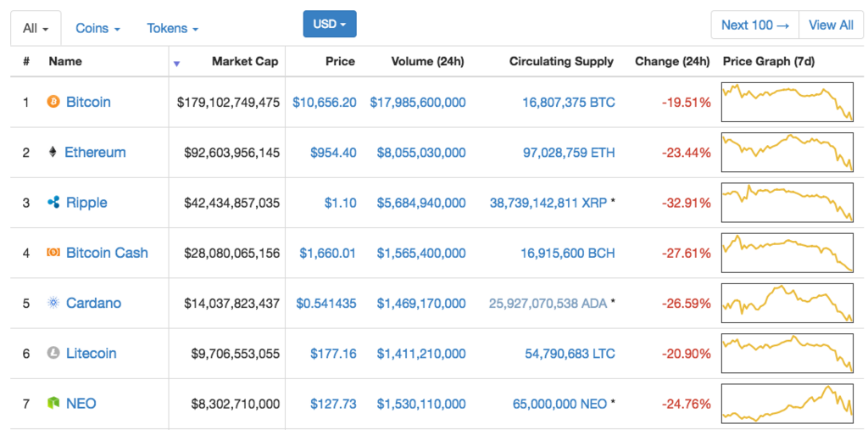The image size is (868, 430).
Task: Click Bitcoin price $10,656.20
Action: click(x=325, y=103)
